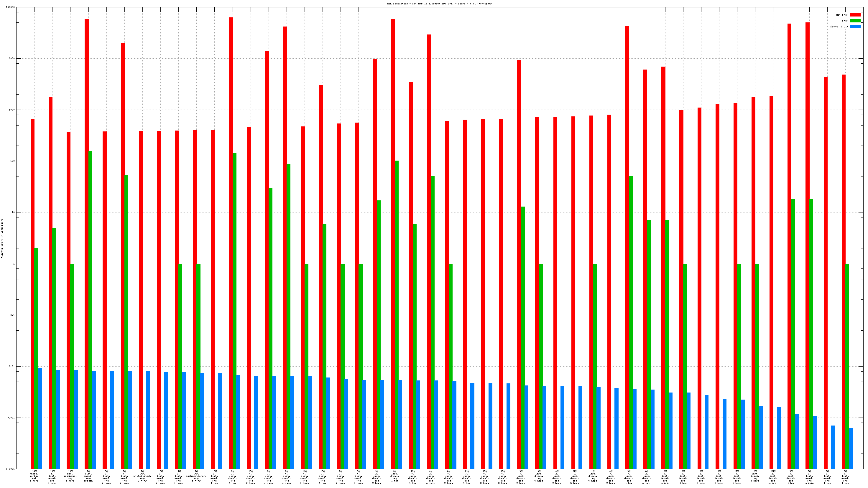Screen dimensions: 868x488
Task: Click the ips.backscatterer.org 5 hops label
Action: (x=196, y=476)
